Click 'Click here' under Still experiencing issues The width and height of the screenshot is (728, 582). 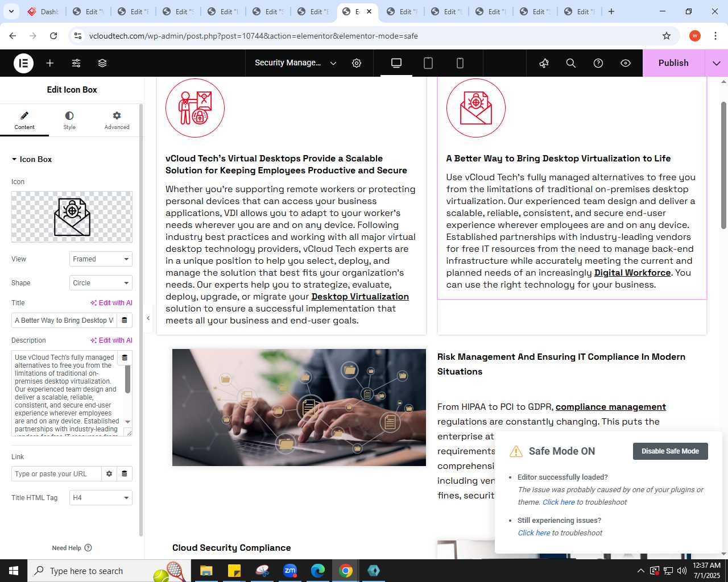coord(534,533)
